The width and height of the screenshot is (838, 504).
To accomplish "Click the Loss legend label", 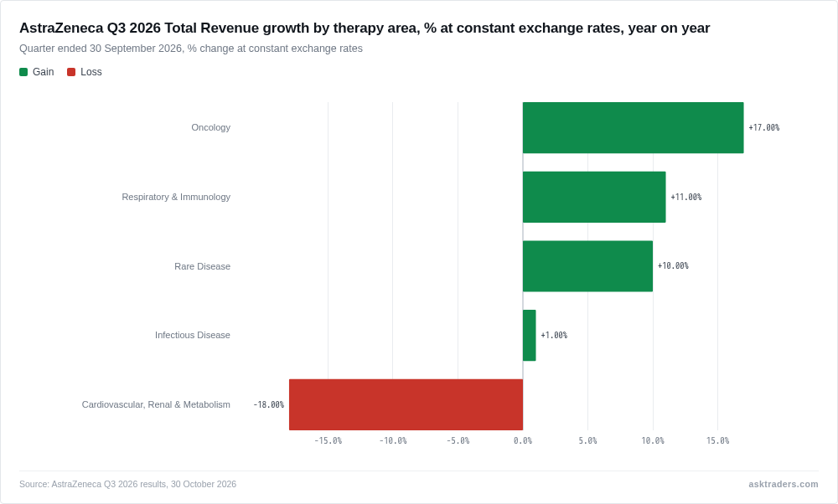I will (x=91, y=72).
